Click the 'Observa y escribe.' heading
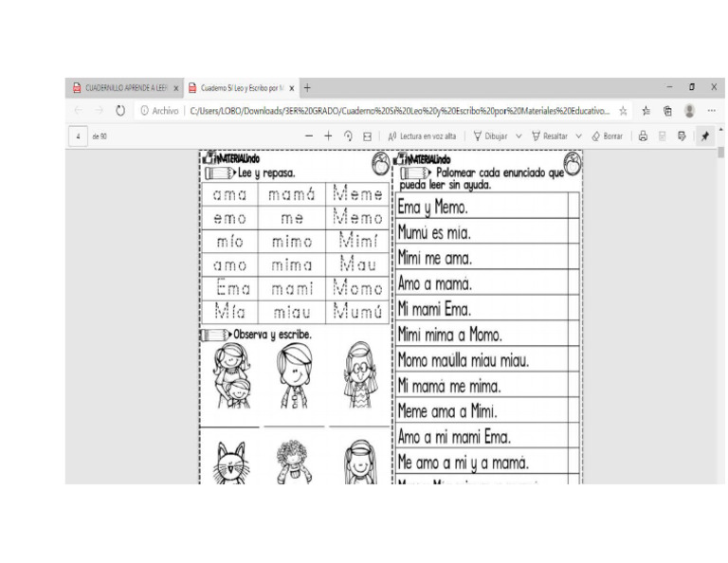728x563 pixels. click(x=272, y=335)
